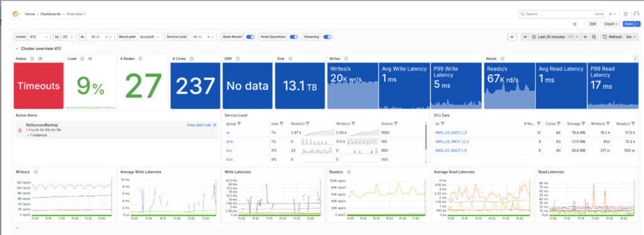The height and width of the screenshot is (235, 644).
Task: Open the cluster #12 dropdown
Action: (x=39, y=37)
